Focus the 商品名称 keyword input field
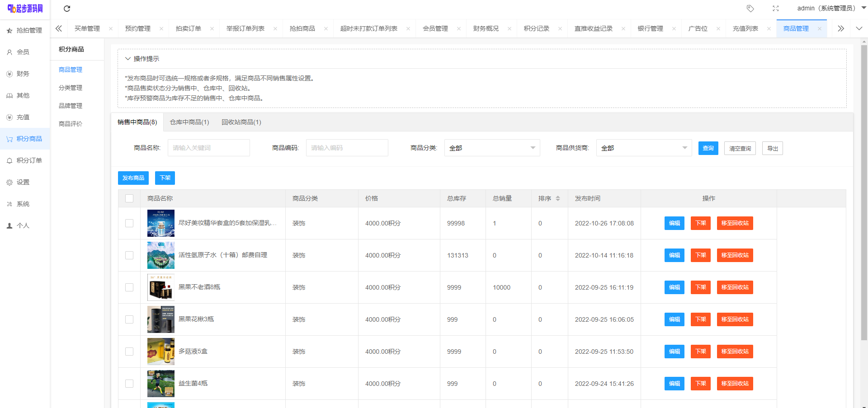 pos(208,148)
